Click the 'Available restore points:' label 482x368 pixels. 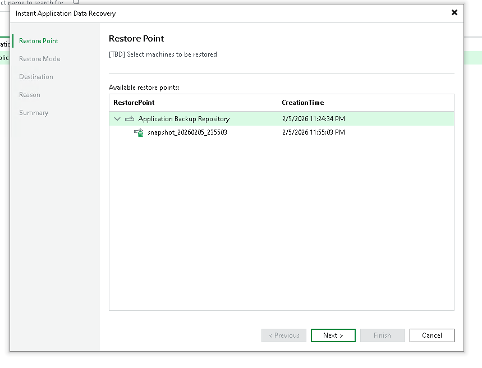144,88
